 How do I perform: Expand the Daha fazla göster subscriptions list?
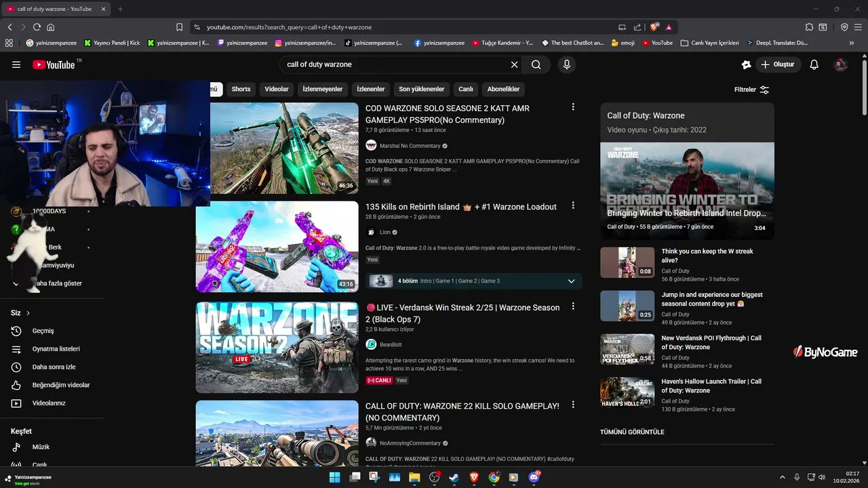52,283
